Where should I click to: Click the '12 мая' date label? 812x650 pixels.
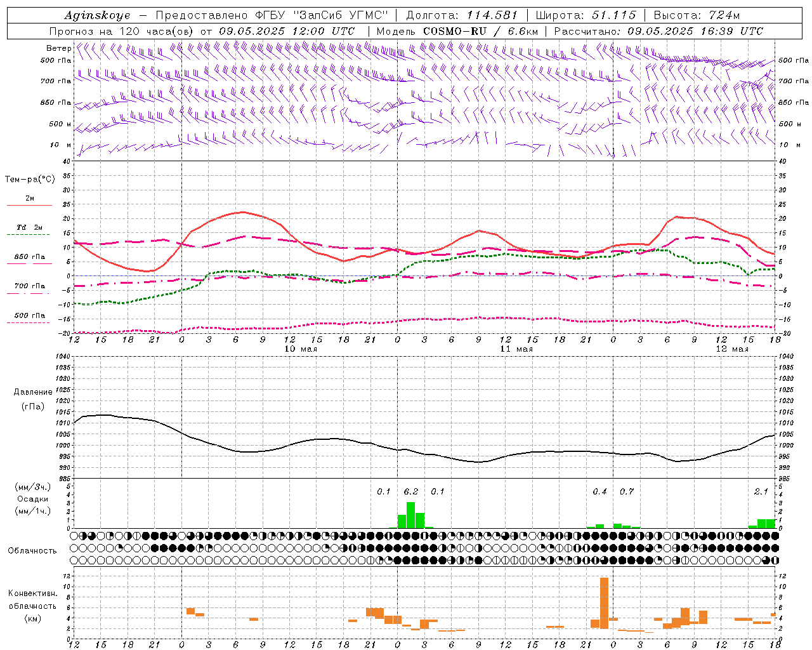coord(732,349)
